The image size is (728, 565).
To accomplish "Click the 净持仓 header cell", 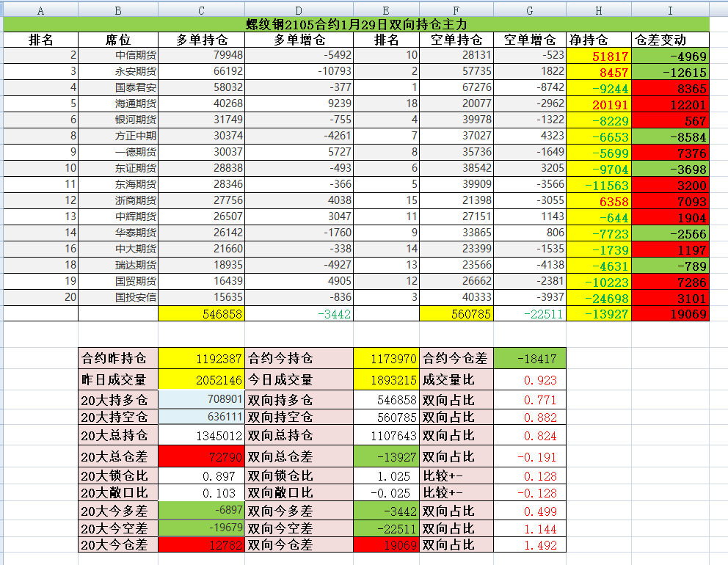I will pyautogui.click(x=599, y=40).
